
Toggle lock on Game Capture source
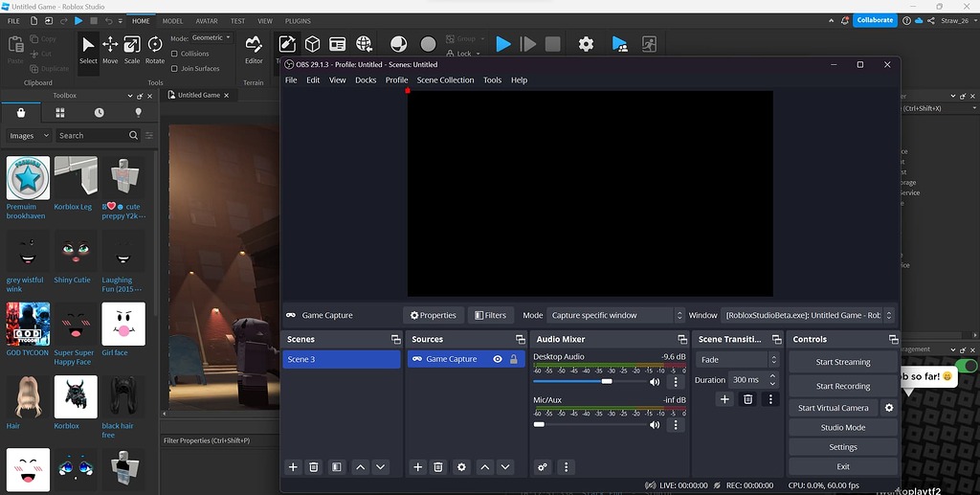pos(514,359)
